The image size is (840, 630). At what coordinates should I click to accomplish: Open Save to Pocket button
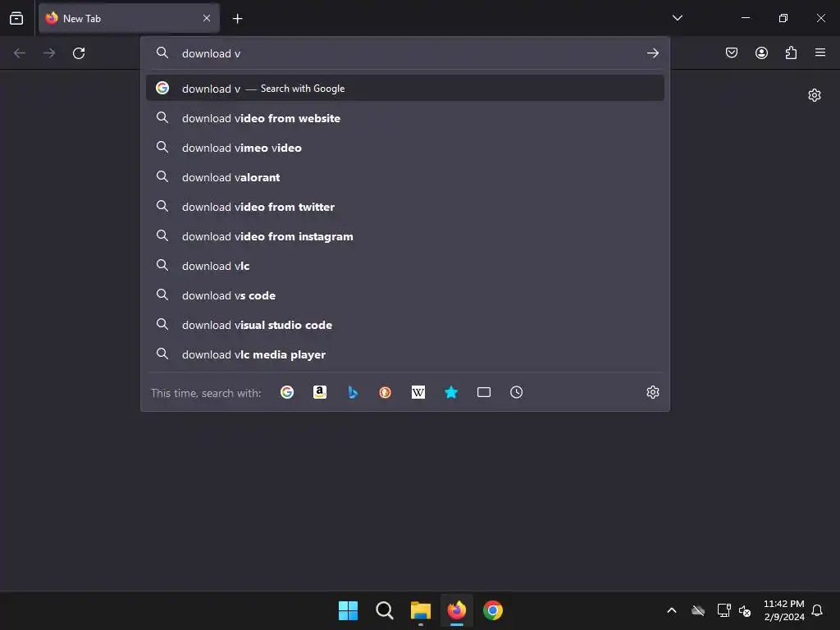[x=731, y=52]
